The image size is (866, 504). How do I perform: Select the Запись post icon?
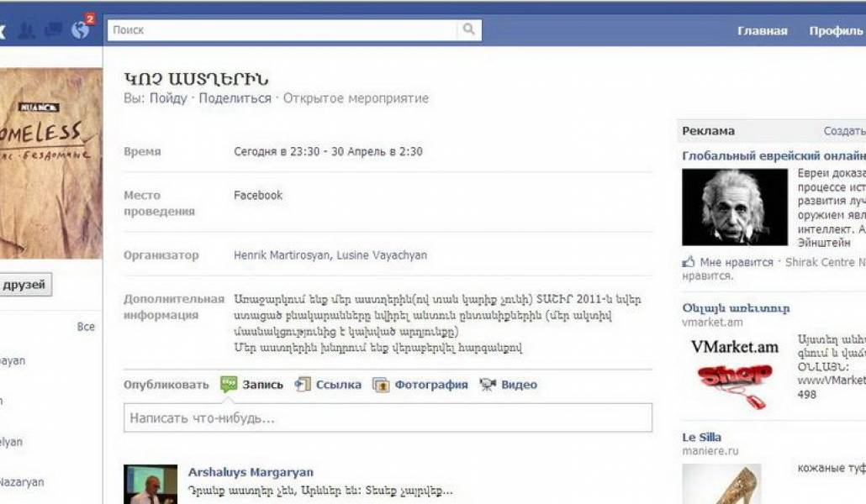click(229, 384)
